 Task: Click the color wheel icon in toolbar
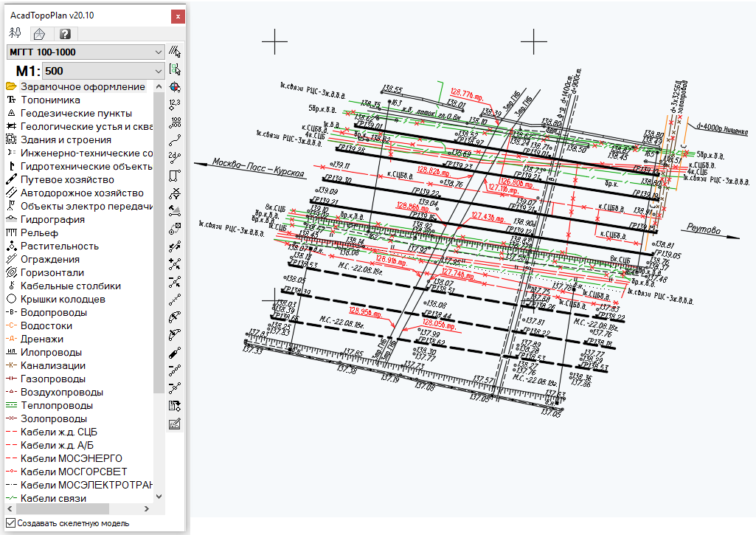pyautogui.click(x=175, y=87)
